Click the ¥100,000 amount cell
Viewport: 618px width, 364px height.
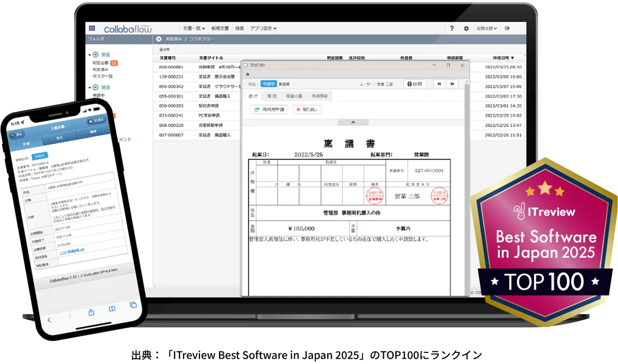tap(302, 228)
